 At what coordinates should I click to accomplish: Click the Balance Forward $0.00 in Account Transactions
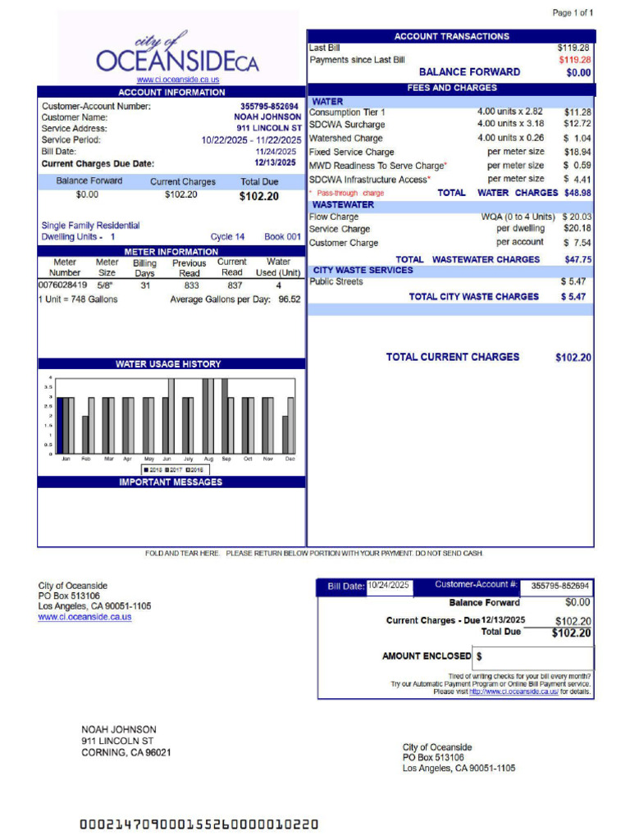point(578,72)
